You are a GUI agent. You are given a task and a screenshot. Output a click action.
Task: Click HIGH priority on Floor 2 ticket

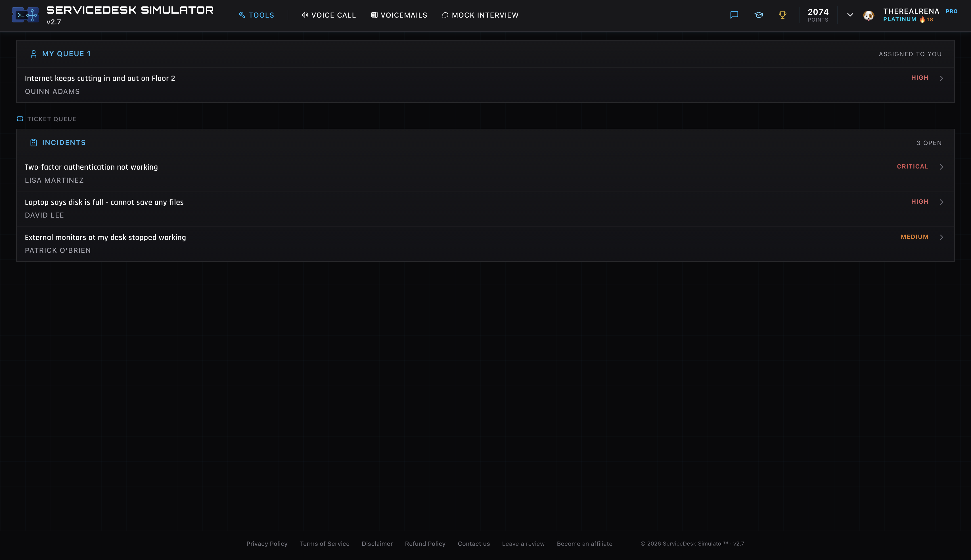coord(919,78)
